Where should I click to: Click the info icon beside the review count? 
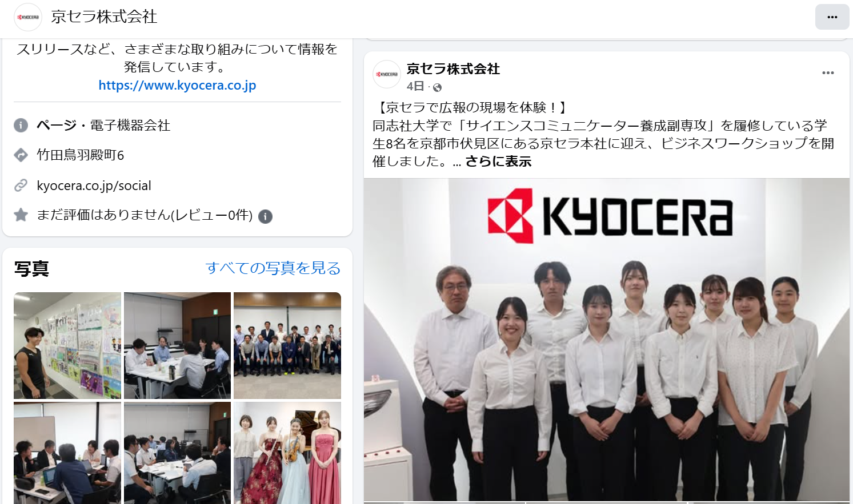click(x=265, y=216)
